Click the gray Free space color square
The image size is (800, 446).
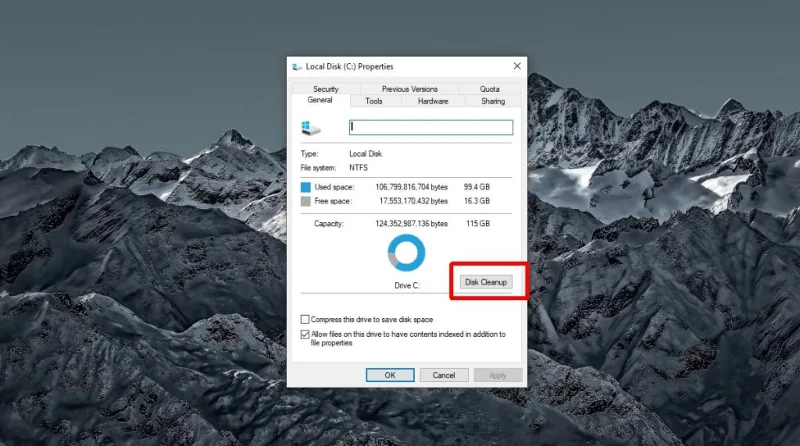click(306, 202)
